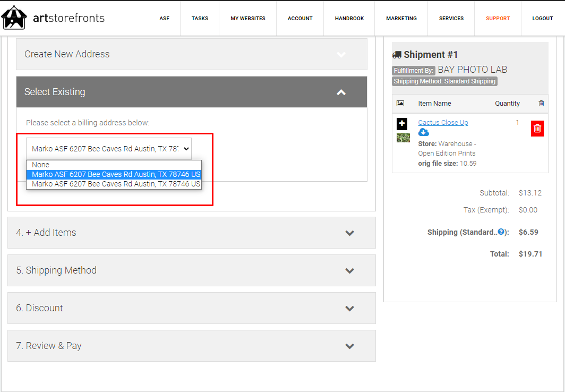
Task: Click the Quantity column header
Action: click(507, 104)
